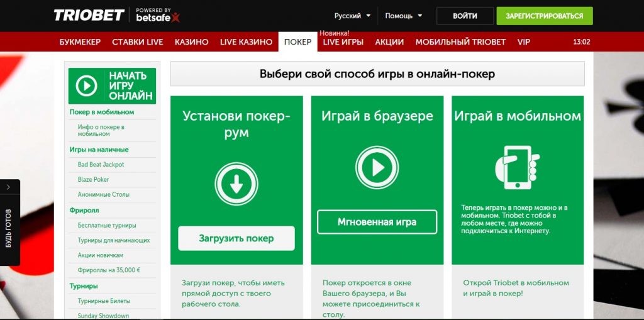
Task: Open the Турниры sidebar heading
Action: (x=84, y=286)
